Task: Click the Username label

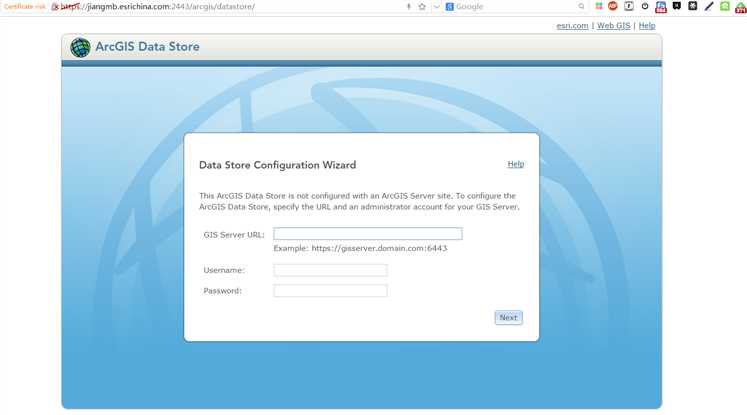Action: pos(224,270)
